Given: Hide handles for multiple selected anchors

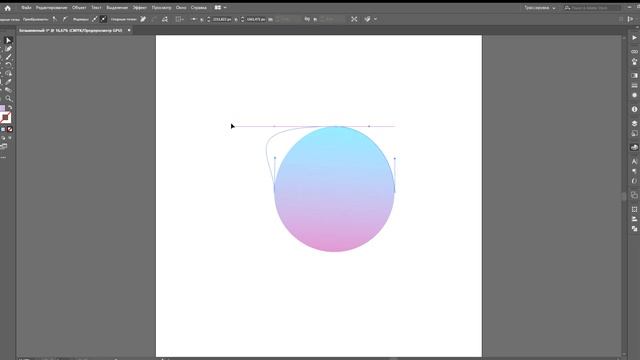Looking at the screenshot, I should pos(104,19).
